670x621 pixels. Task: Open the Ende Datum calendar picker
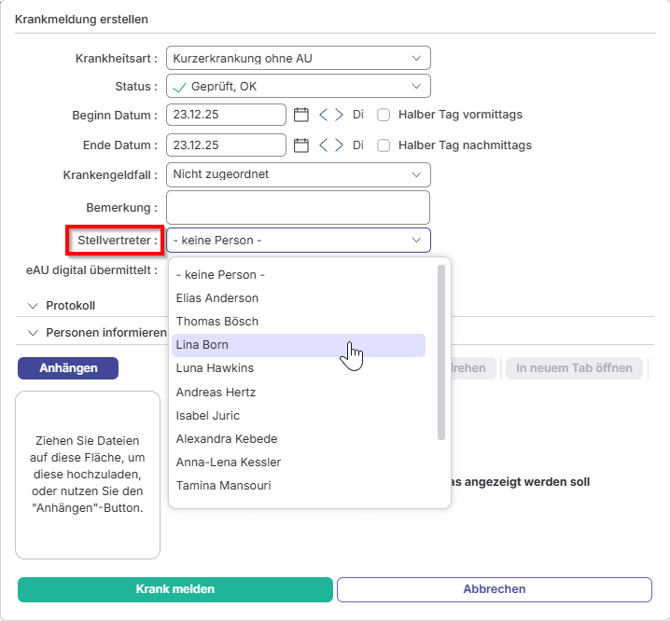301,145
